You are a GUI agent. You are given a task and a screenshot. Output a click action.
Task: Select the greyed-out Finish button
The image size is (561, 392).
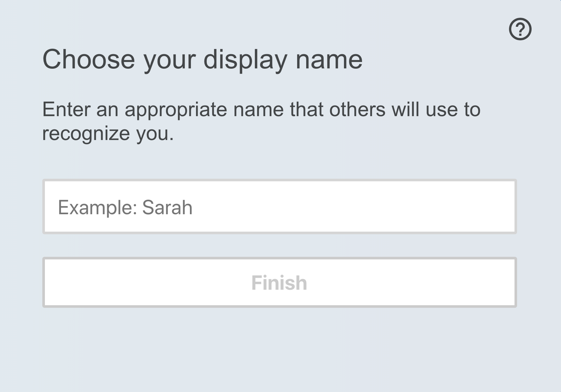279,282
